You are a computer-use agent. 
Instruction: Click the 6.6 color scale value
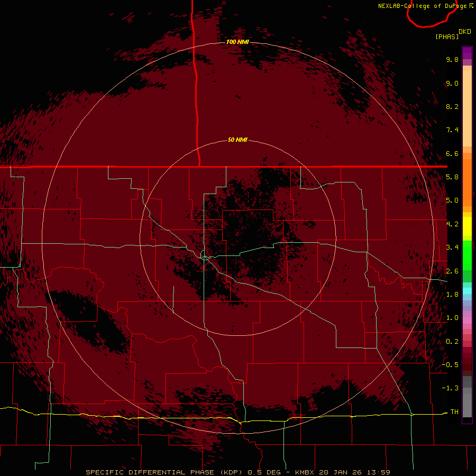pyautogui.click(x=452, y=153)
